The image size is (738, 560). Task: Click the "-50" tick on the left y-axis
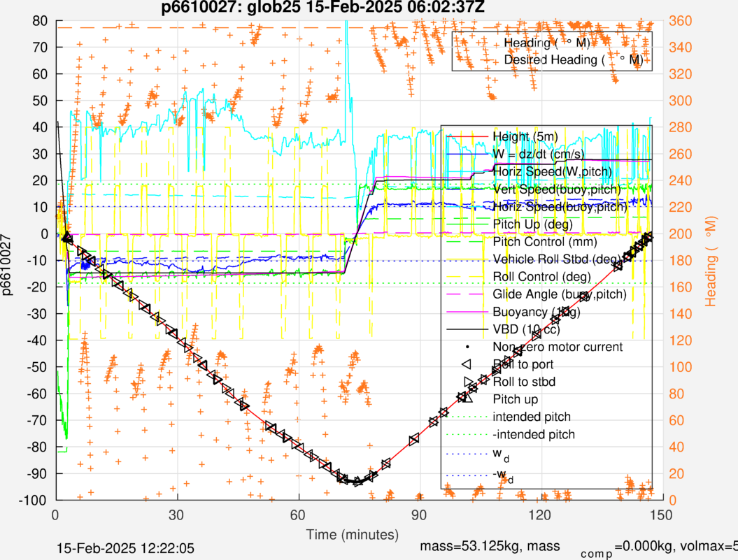click(x=36, y=366)
